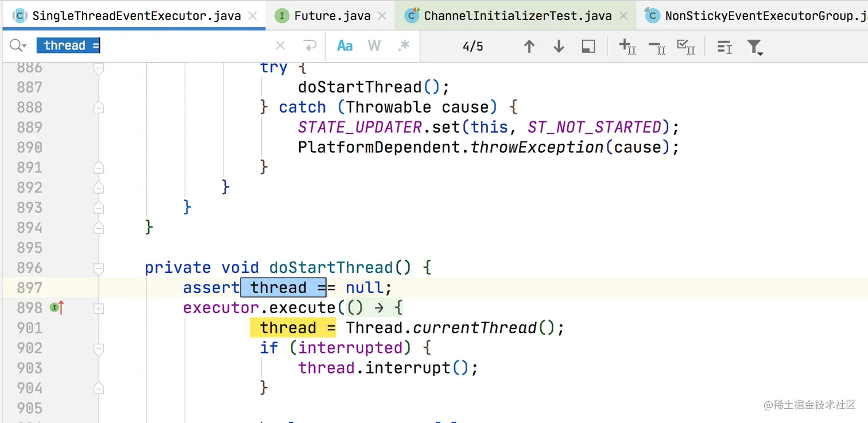
Task: Click 'assert' keyword on line 897
Action: tap(211, 287)
